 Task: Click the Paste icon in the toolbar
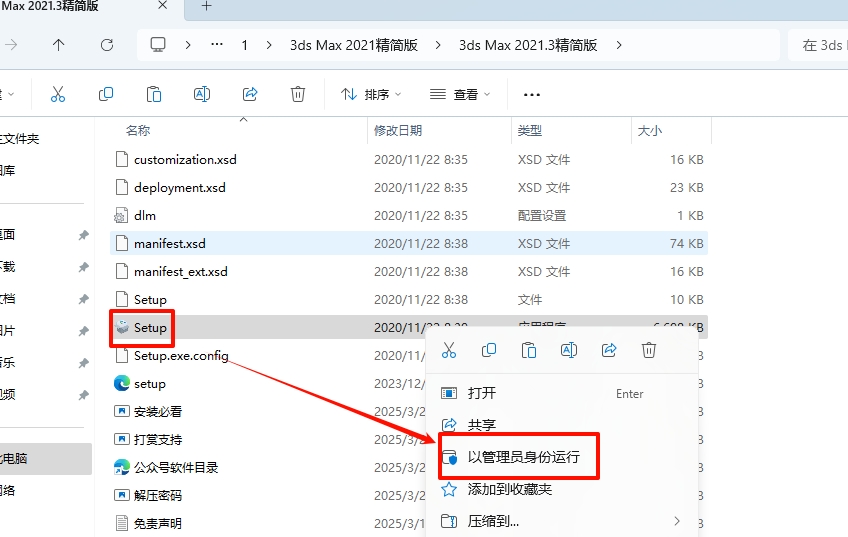(x=154, y=94)
